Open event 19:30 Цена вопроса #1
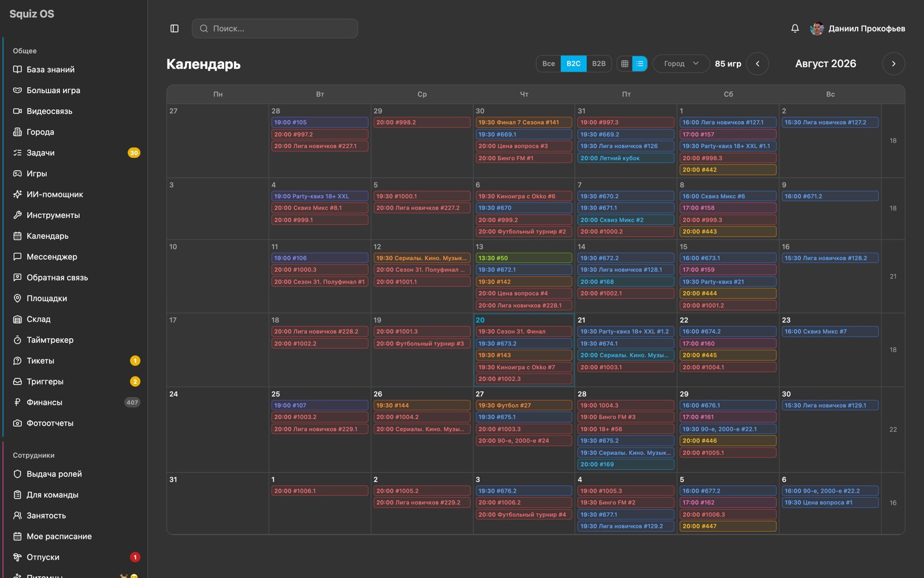 830,503
